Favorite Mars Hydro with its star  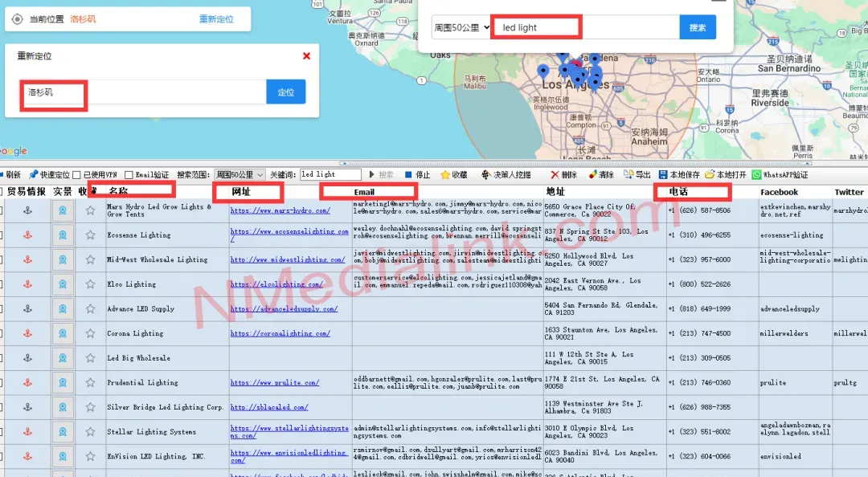coord(90,210)
